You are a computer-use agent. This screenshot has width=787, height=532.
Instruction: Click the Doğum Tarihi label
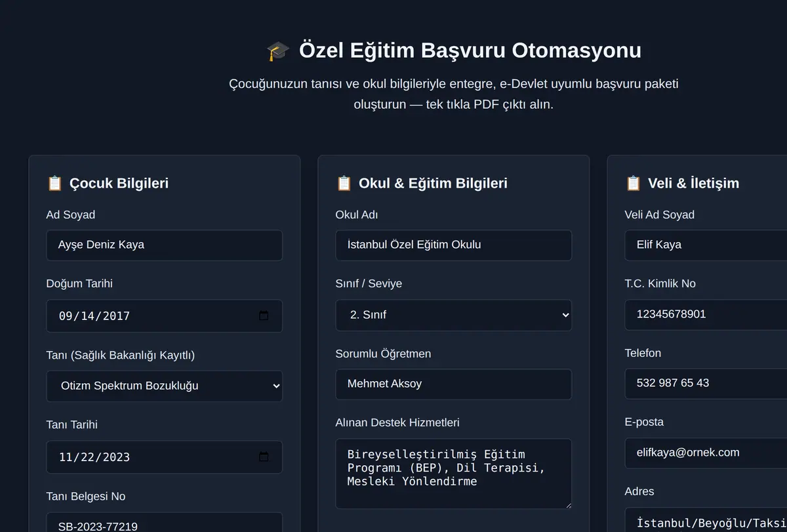(79, 283)
